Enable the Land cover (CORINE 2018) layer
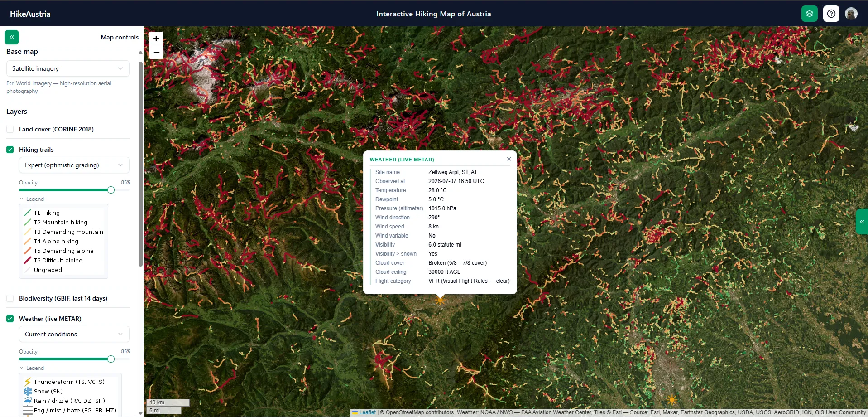 [x=10, y=129]
